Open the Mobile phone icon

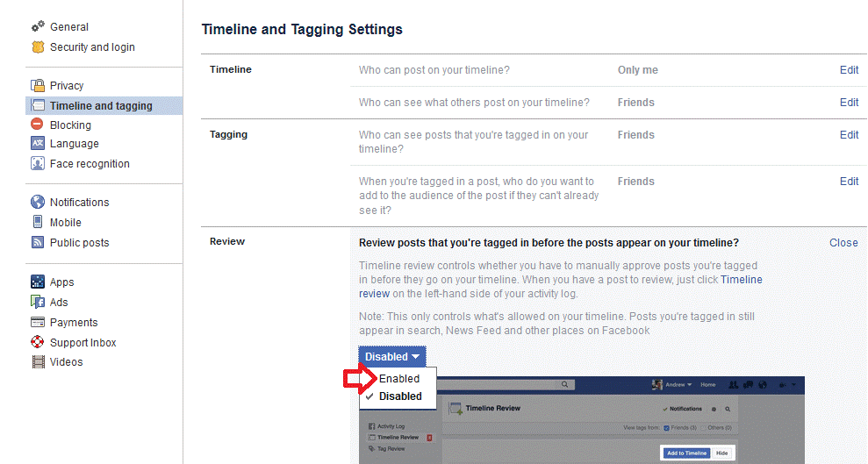38,222
